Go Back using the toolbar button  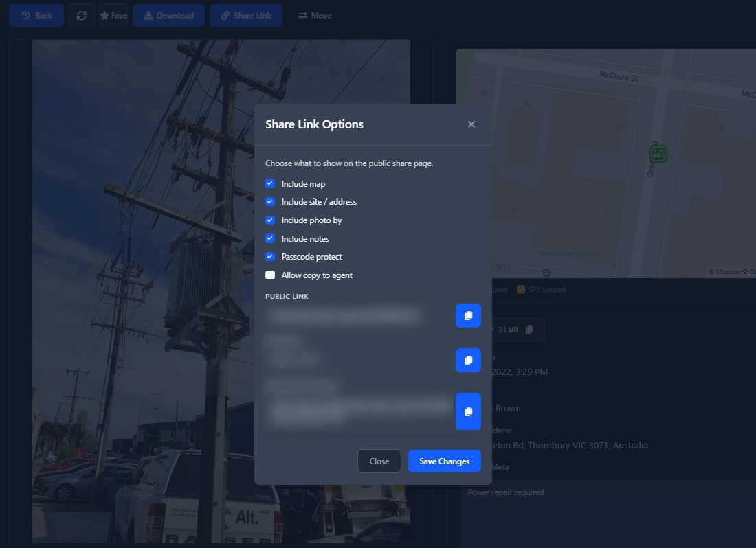point(36,15)
